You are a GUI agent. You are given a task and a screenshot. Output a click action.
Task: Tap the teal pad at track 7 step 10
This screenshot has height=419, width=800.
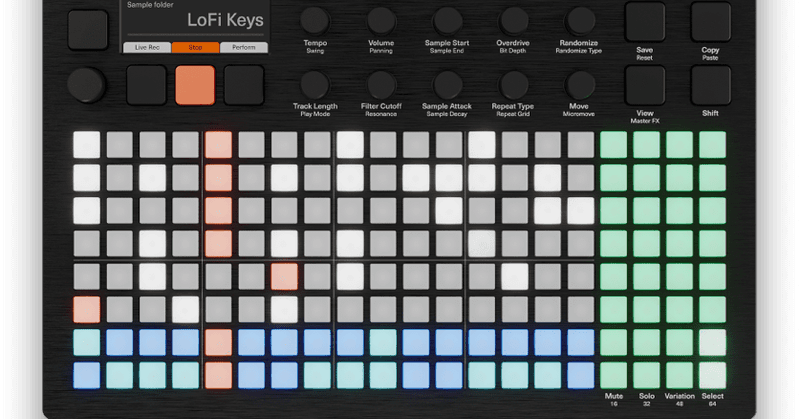pyautogui.click(x=383, y=342)
